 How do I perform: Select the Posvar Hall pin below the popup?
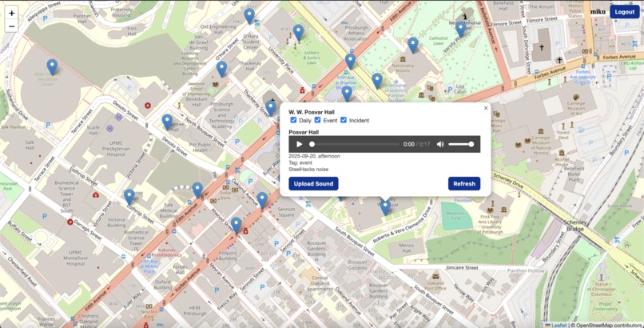[385, 207]
